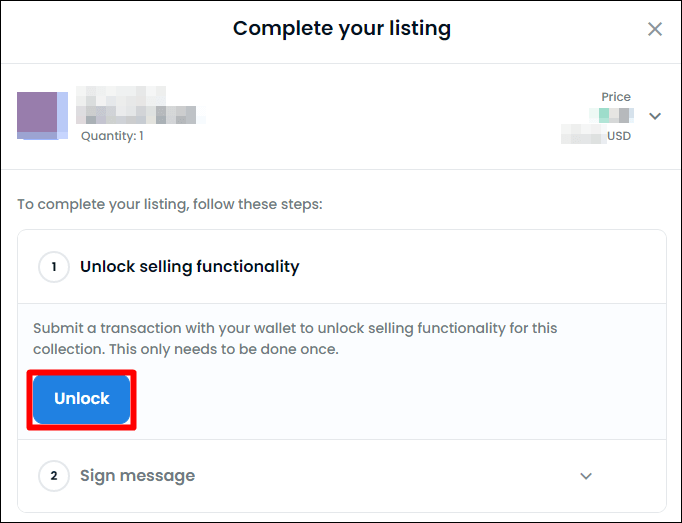Click the Submit a transaction description text
Image resolution: width=682 pixels, height=523 pixels.
[295, 339]
